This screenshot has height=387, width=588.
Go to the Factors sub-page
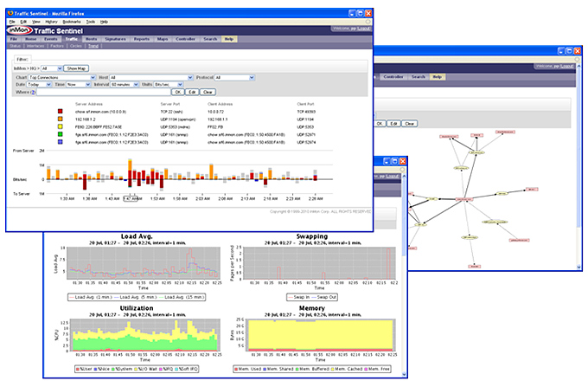[56, 46]
